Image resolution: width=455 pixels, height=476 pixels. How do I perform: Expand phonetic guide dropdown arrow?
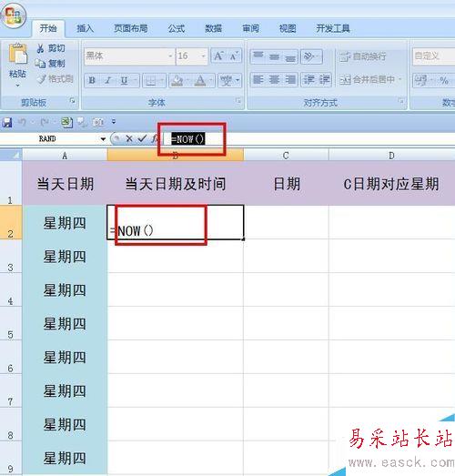pyautogui.click(x=238, y=81)
